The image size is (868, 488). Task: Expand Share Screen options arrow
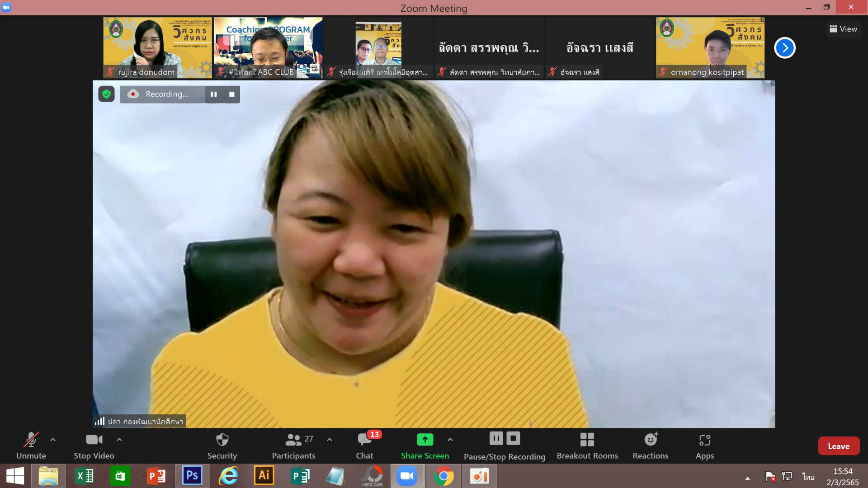tap(450, 439)
